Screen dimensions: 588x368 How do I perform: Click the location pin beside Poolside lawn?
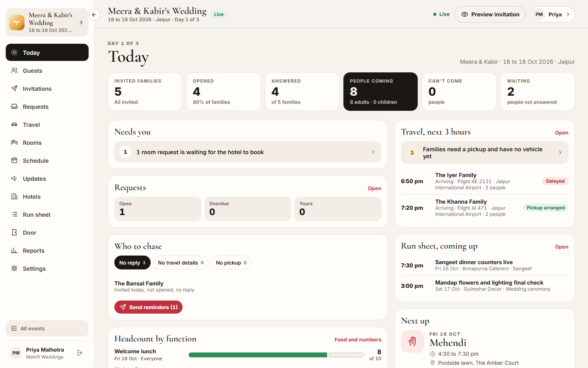click(x=433, y=363)
